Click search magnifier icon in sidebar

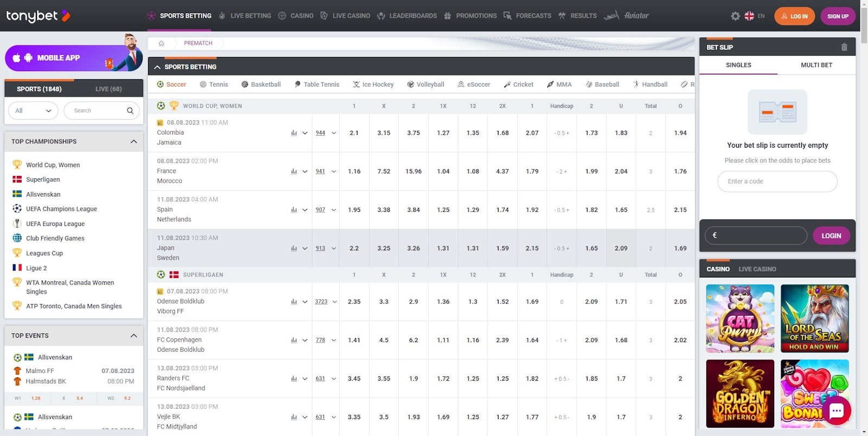pos(130,111)
